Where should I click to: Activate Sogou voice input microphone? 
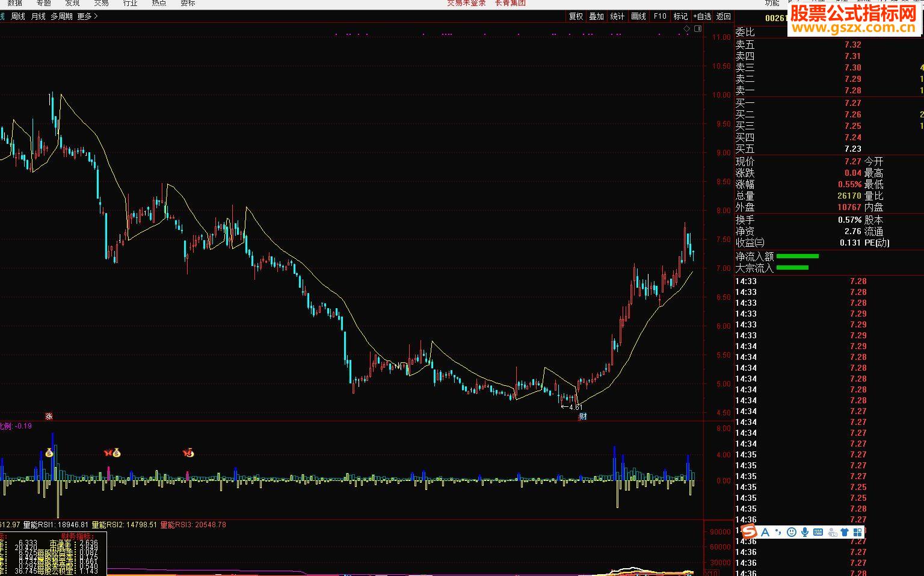point(804,532)
